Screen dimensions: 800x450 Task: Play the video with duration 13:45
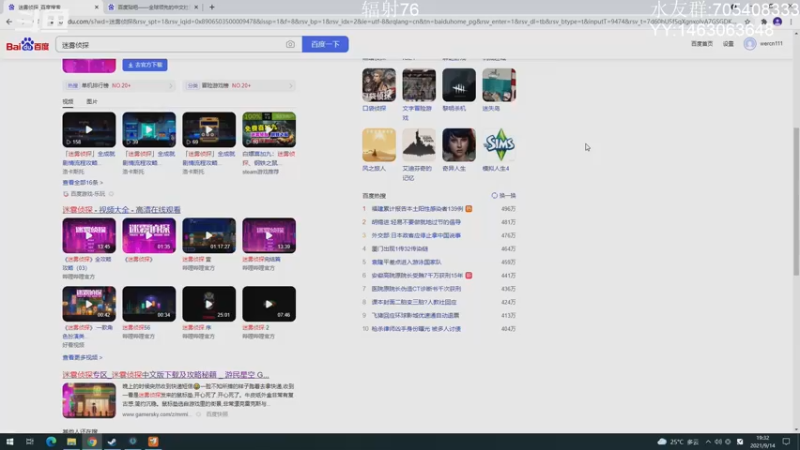(x=89, y=235)
